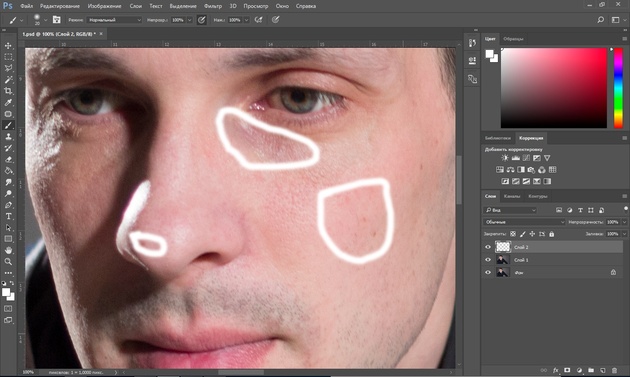The image size is (630, 377).
Task: Switch to the Контуры tab
Action: point(538,196)
